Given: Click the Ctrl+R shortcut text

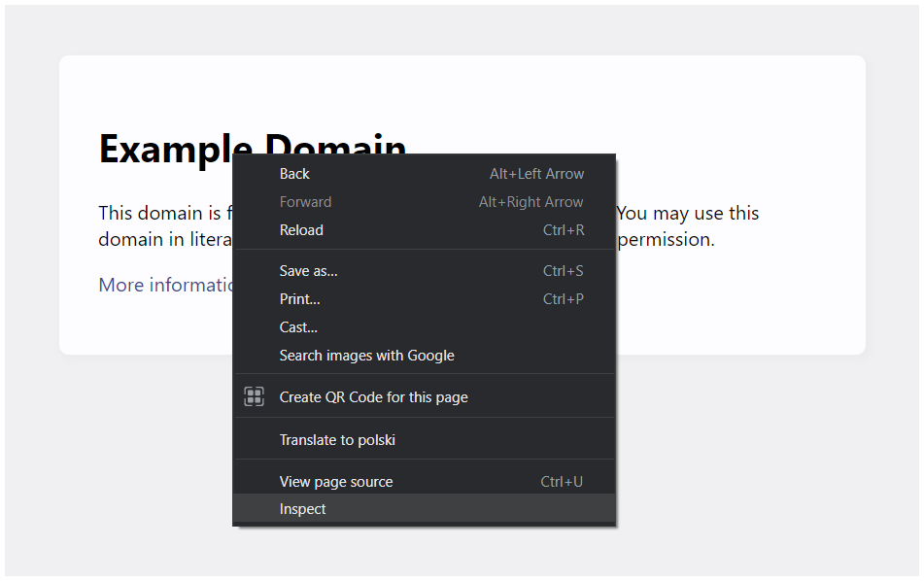Looking at the screenshot, I should (x=564, y=230).
